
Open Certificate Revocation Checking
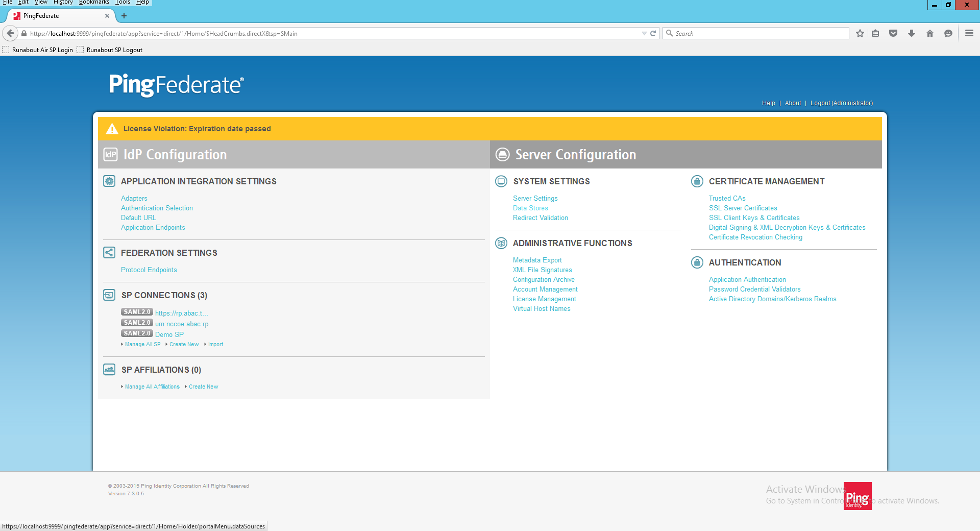tap(755, 237)
